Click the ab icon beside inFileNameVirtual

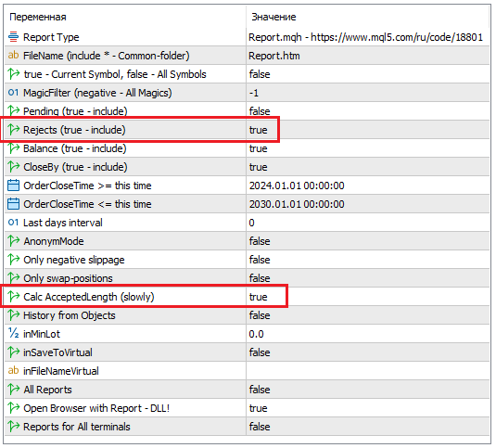[13, 370]
